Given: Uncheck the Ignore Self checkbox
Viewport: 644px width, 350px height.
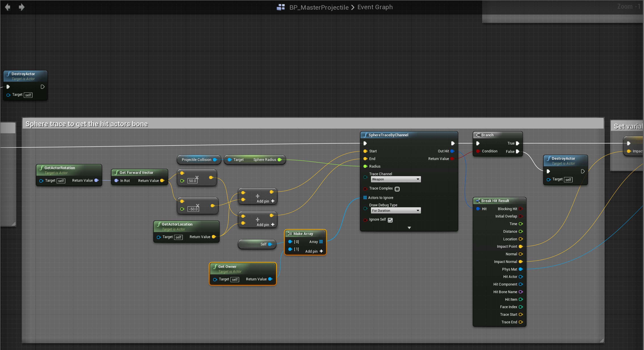Looking at the screenshot, I should [x=390, y=220].
